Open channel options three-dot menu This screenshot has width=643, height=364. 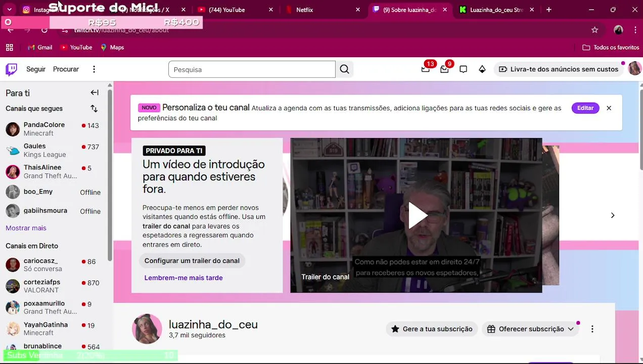click(592, 329)
